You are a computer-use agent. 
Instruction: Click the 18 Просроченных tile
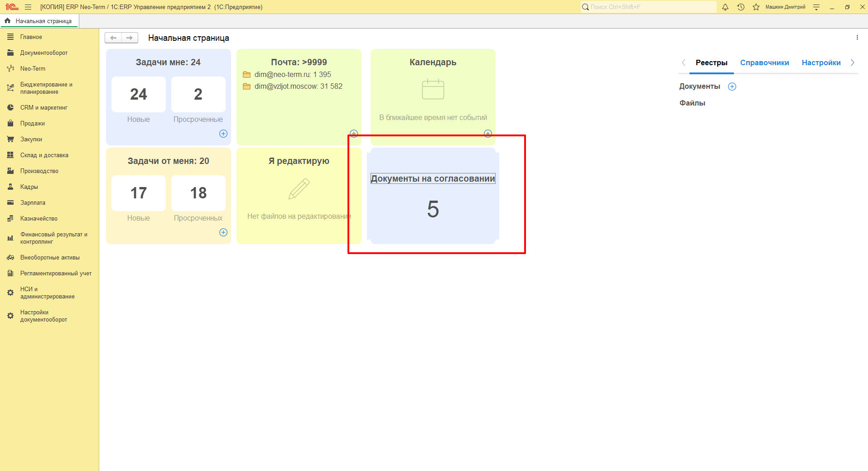[198, 193]
